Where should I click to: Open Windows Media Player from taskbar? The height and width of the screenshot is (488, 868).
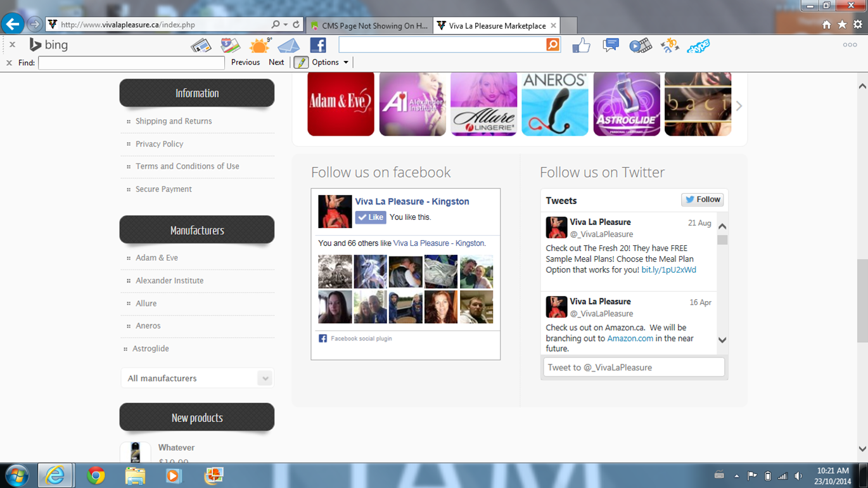click(174, 475)
